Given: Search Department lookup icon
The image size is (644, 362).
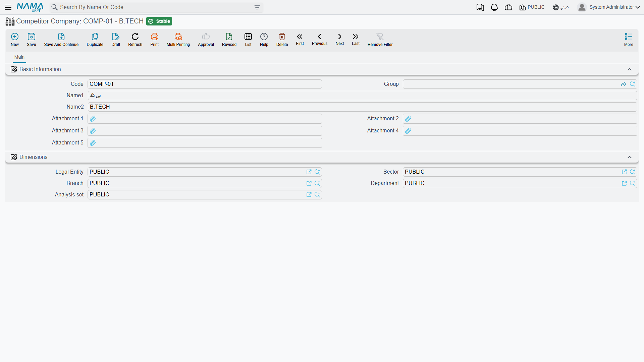Looking at the screenshot, I should [x=633, y=183].
